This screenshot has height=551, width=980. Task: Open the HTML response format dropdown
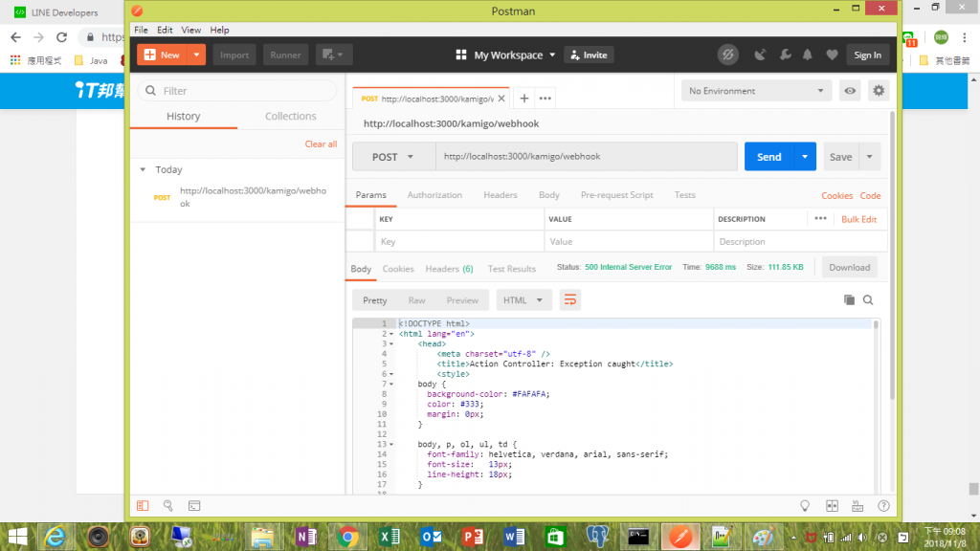pos(523,299)
